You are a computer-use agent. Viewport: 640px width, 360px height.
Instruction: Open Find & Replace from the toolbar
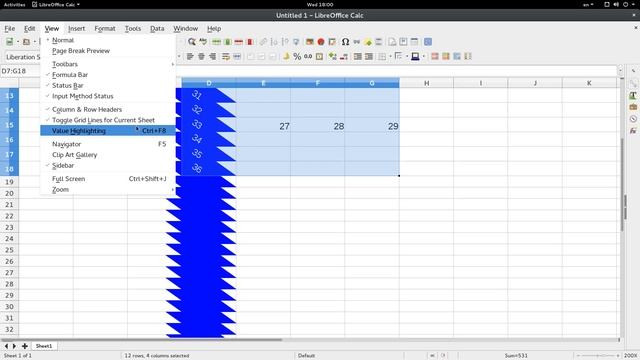191,42
